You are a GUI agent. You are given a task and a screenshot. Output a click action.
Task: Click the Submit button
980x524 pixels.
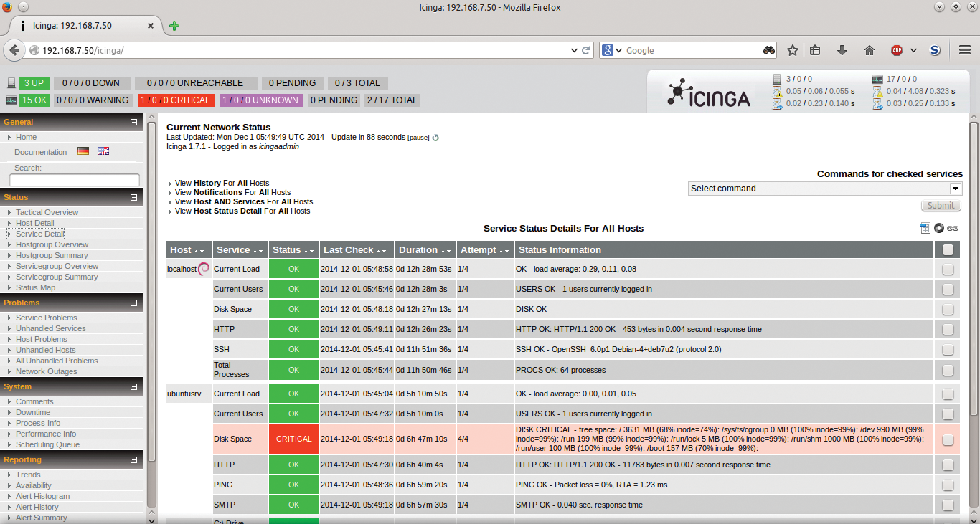click(x=941, y=205)
